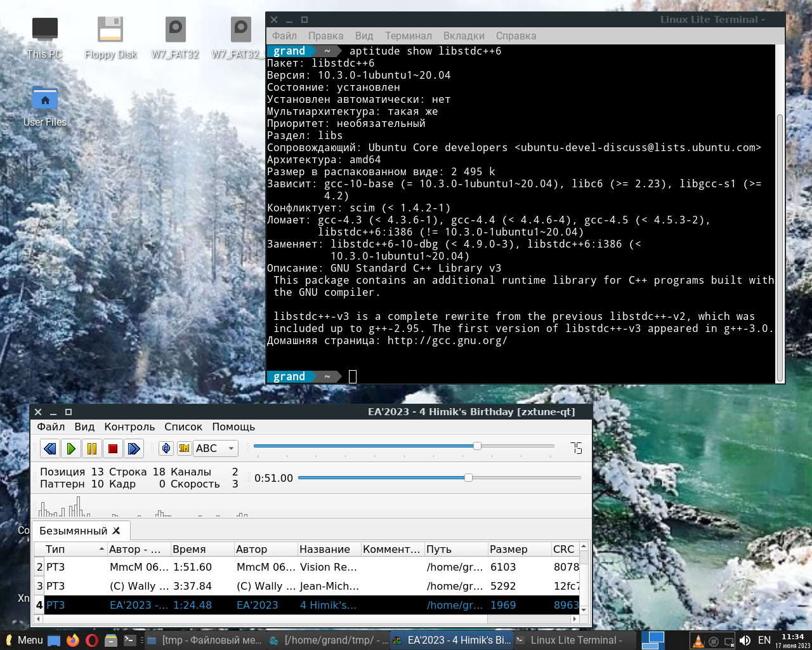Select the Vision Re... track row
Screen dimensions: 812x650
(307, 567)
